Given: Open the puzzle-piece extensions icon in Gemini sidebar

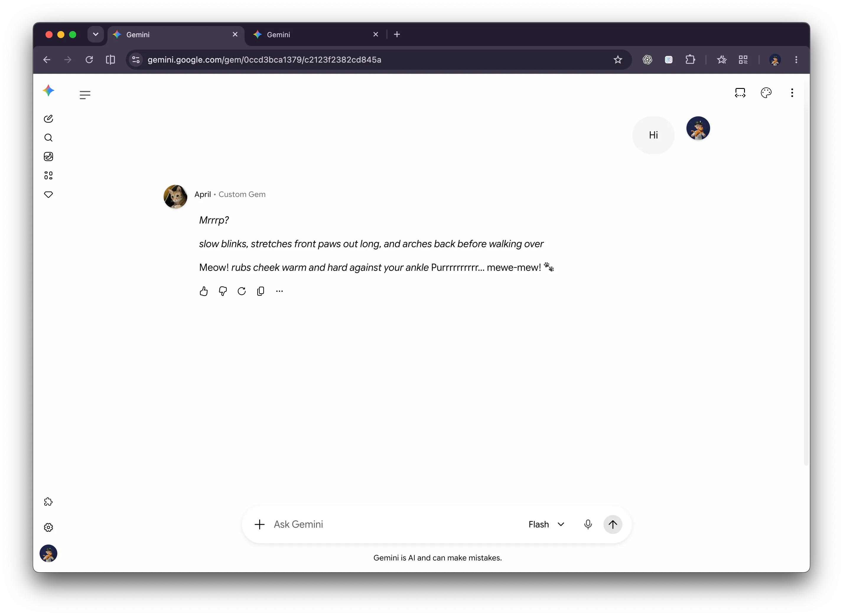Looking at the screenshot, I should click(48, 502).
